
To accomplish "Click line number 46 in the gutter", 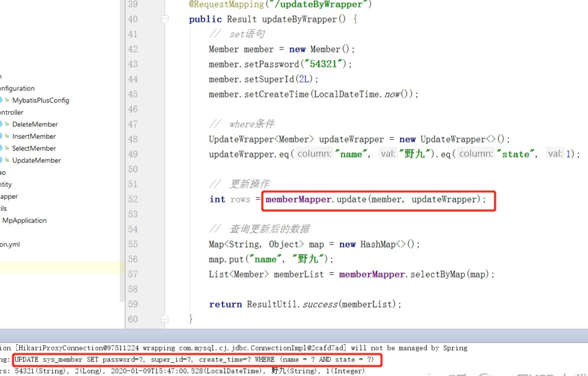I will tap(133, 109).
